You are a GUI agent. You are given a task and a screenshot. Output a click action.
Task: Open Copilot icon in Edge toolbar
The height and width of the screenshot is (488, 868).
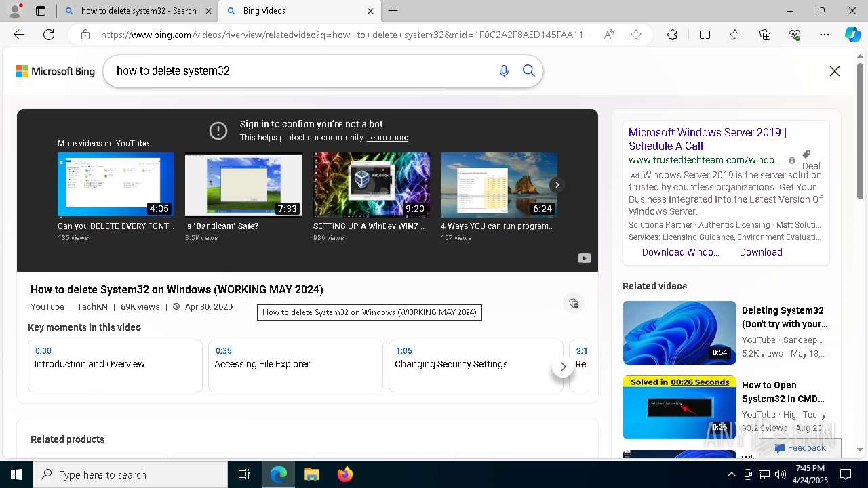coord(852,35)
